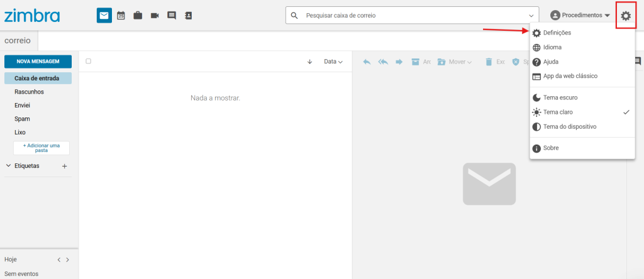Choose Tema do dispositivo

tap(569, 126)
